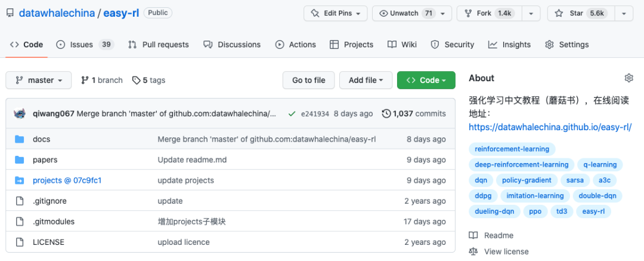Click the Fork button
This screenshot has width=644, height=261.
click(x=489, y=13)
